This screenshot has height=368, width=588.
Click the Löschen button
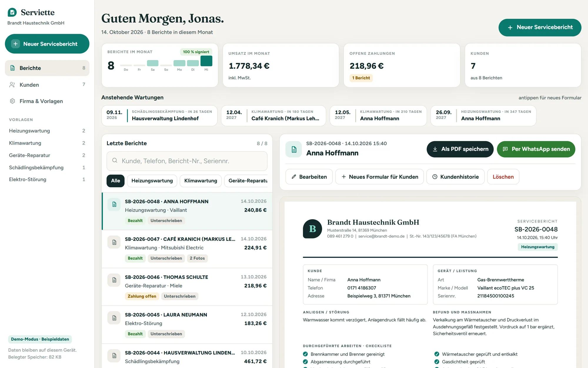coord(503,177)
